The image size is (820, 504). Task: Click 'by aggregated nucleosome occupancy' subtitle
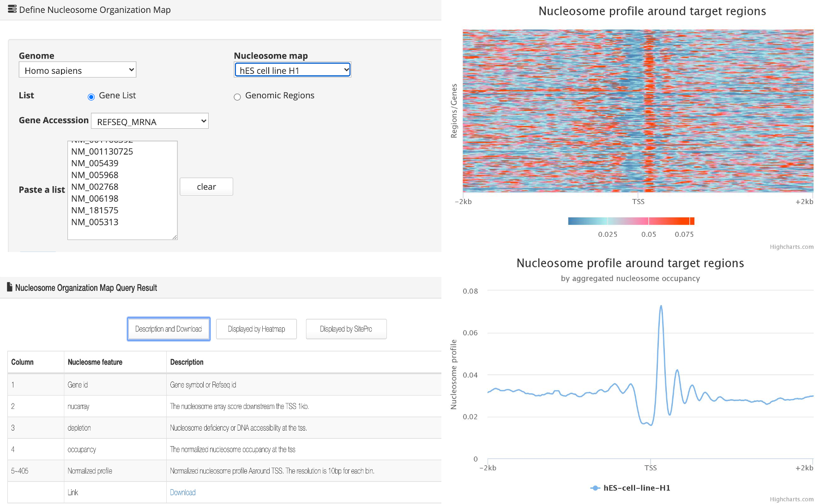630,278
